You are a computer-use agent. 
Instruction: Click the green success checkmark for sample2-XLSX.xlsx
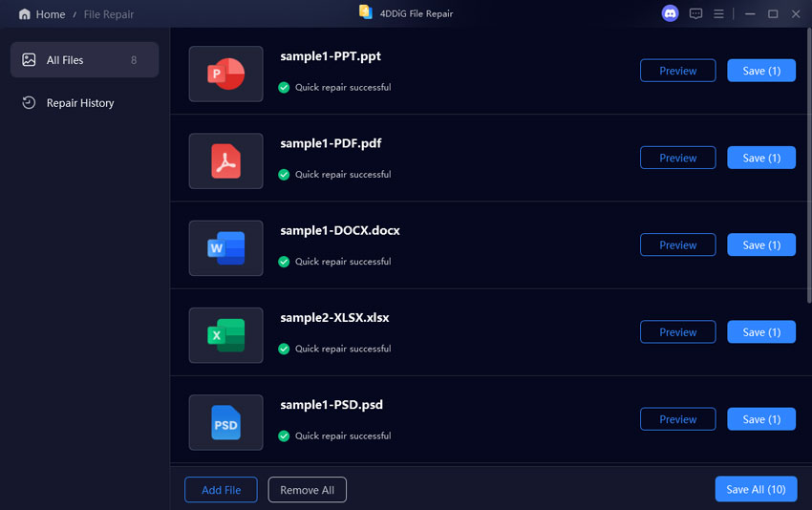click(284, 349)
